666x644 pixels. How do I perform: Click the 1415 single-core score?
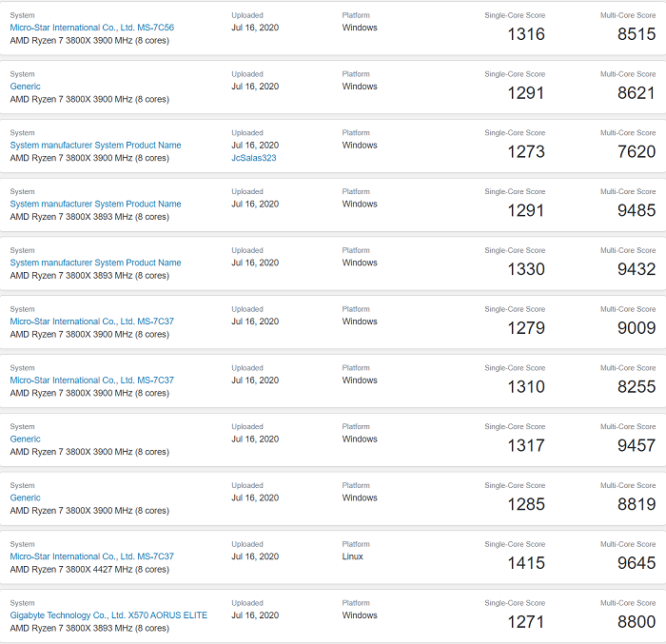coord(526,563)
